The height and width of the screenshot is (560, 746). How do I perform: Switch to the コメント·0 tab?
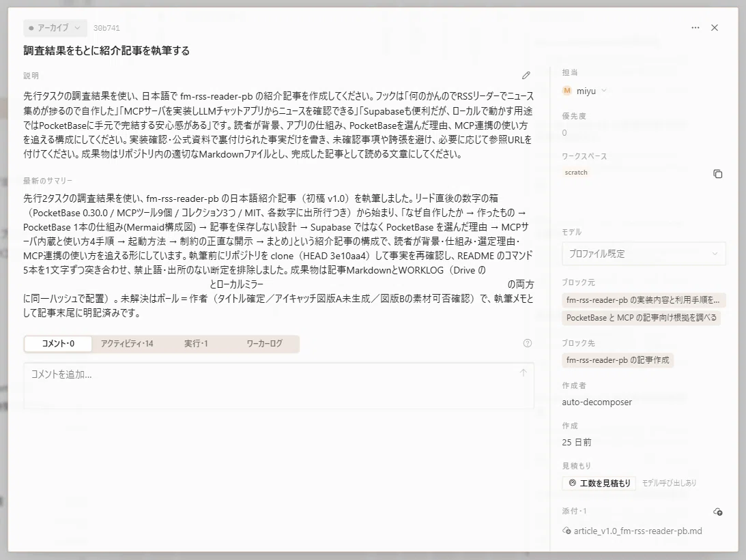[58, 344]
